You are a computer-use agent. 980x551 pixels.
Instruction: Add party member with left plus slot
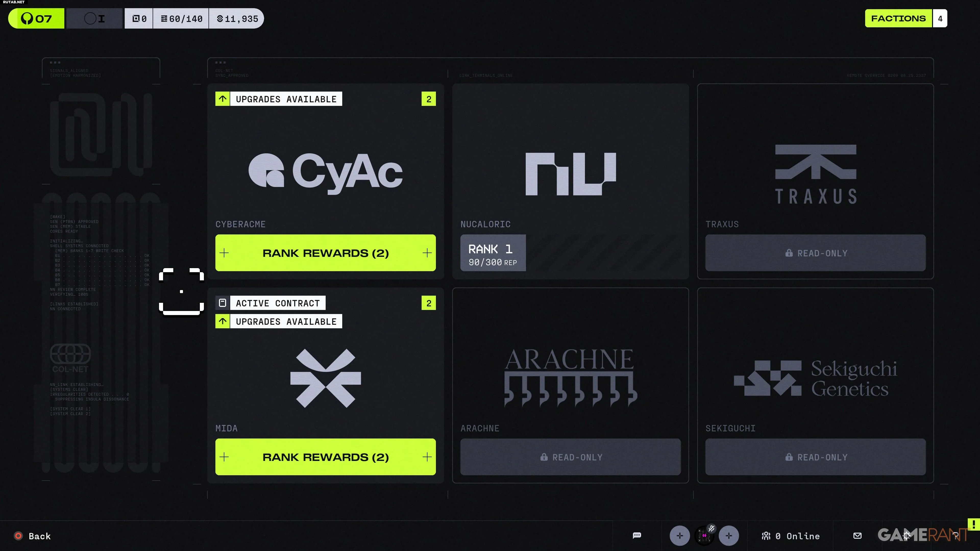click(x=679, y=536)
